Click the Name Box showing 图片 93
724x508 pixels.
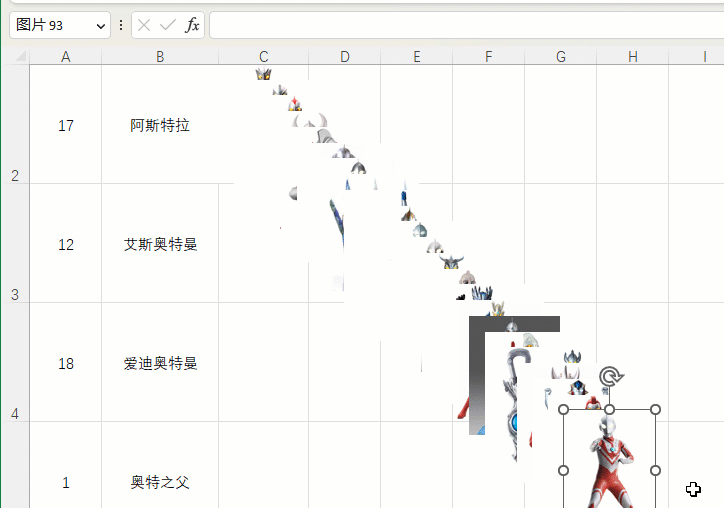point(60,25)
